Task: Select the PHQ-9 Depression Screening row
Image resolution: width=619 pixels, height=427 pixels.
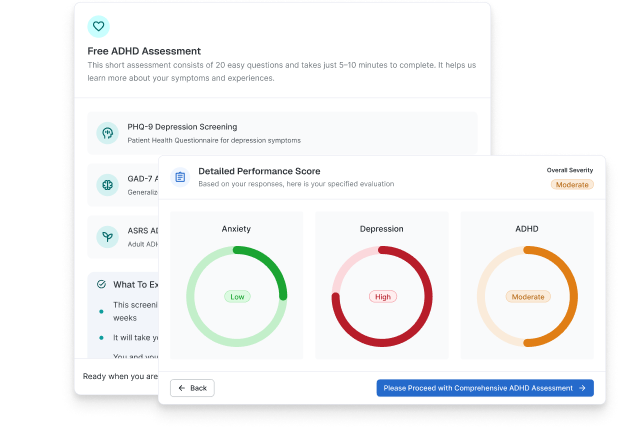Action: [280, 133]
